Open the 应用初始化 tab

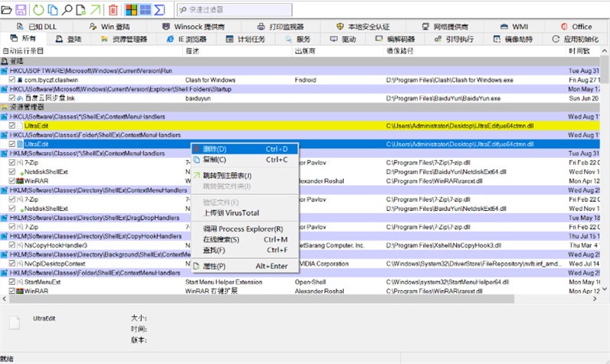576,39
